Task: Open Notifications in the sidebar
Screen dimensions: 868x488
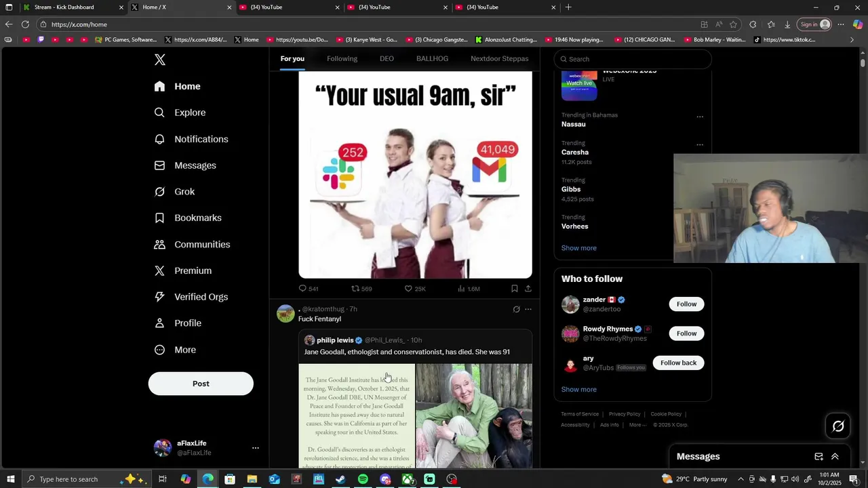Action: tap(191, 139)
